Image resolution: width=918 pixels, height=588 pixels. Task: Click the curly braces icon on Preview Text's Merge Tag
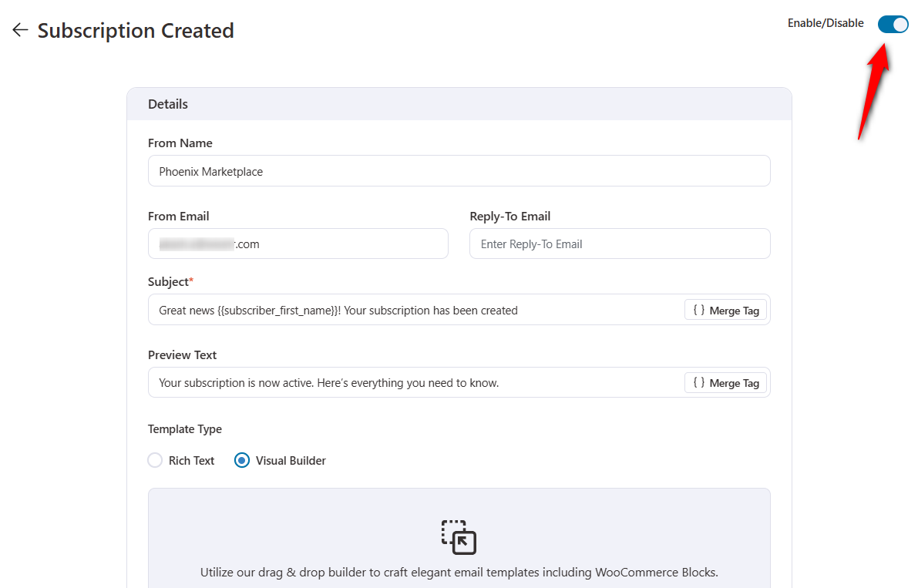(x=700, y=382)
